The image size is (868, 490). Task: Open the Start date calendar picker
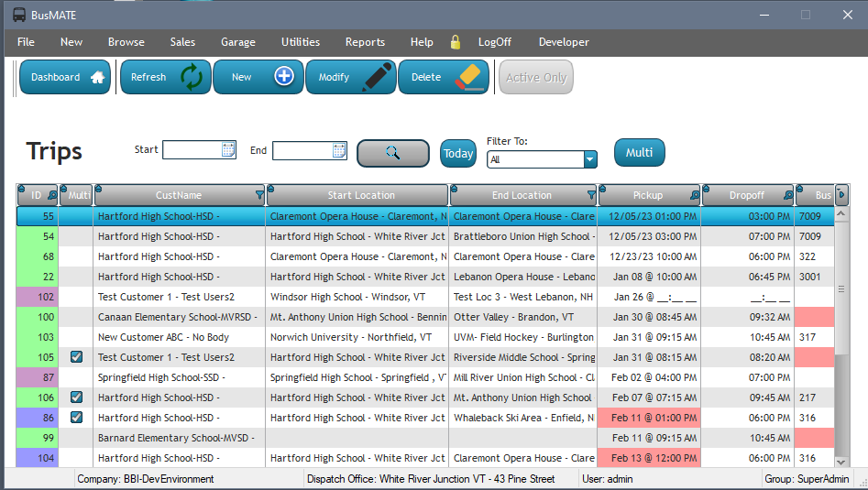point(228,150)
